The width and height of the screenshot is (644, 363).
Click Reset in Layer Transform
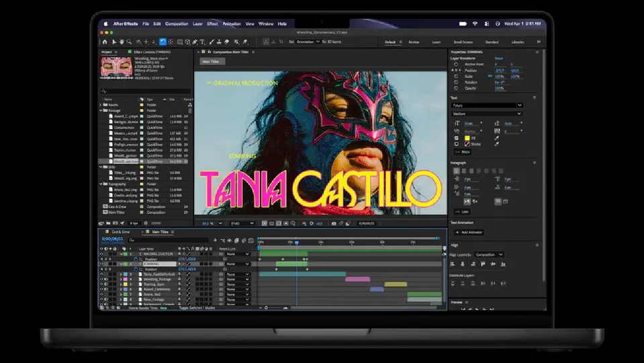(x=498, y=58)
